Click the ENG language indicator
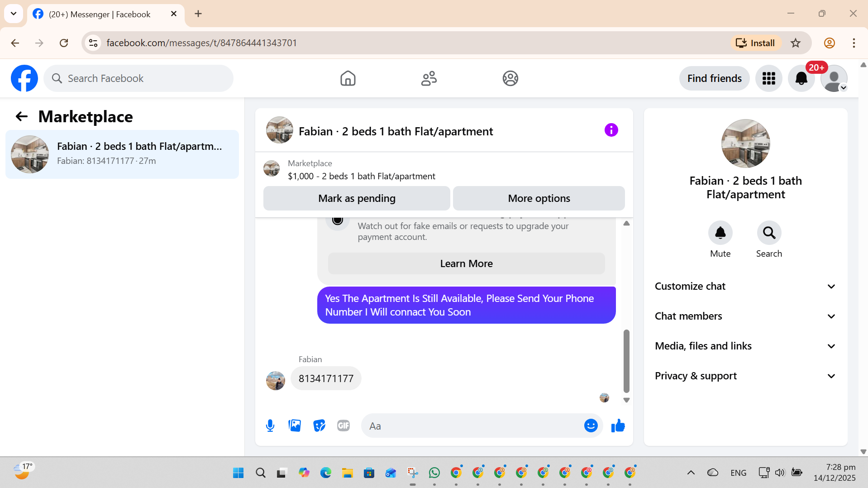This screenshot has width=868, height=488. (x=738, y=473)
